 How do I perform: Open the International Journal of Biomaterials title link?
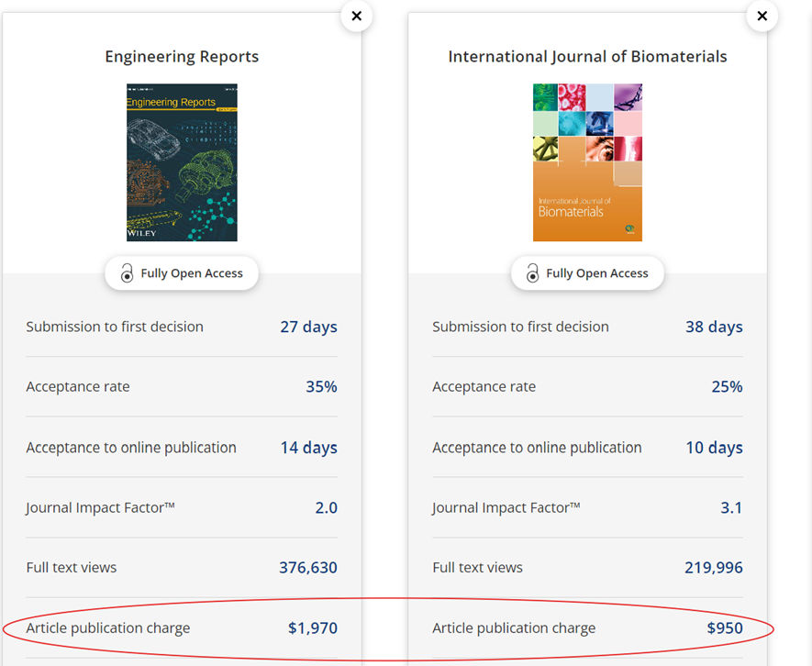(587, 56)
